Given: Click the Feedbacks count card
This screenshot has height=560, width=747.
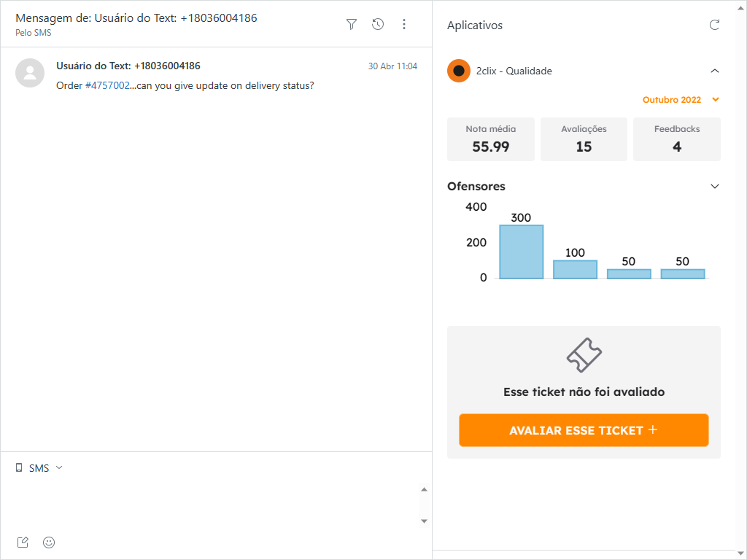Looking at the screenshot, I should coord(677,139).
